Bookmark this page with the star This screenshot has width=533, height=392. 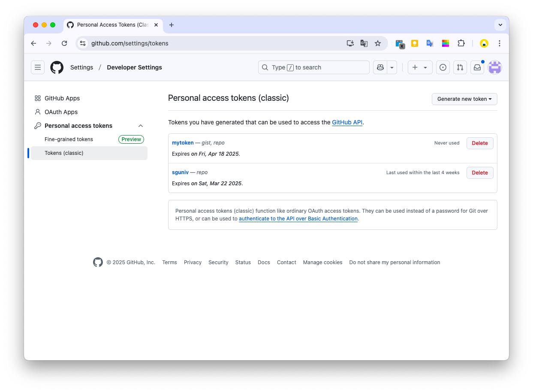(378, 43)
